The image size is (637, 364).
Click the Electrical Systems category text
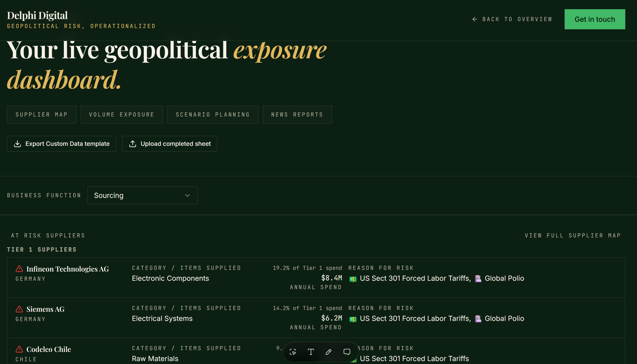click(x=162, y=318)
